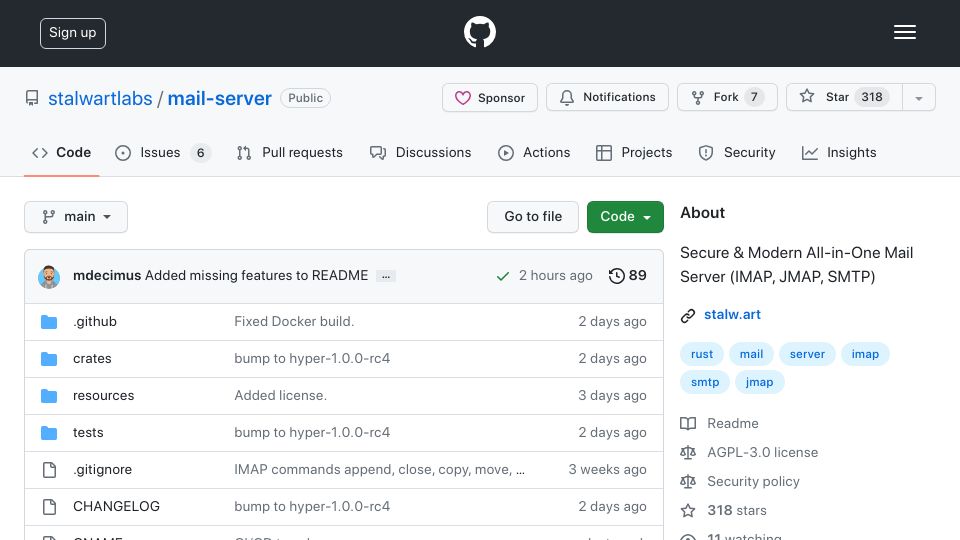This screenshot has width=960, height=540.
Task: Click the link icon next to stalw.art
Action: 688,315
